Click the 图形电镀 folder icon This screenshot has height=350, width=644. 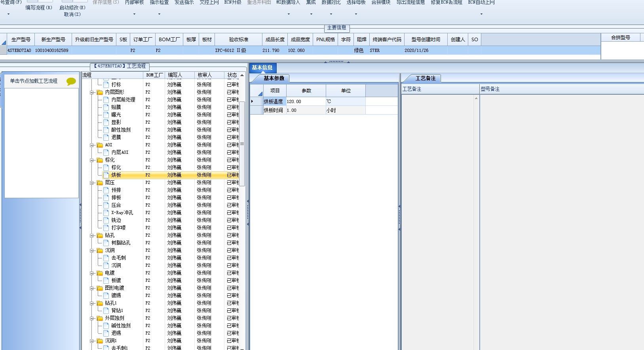[100, 288]
